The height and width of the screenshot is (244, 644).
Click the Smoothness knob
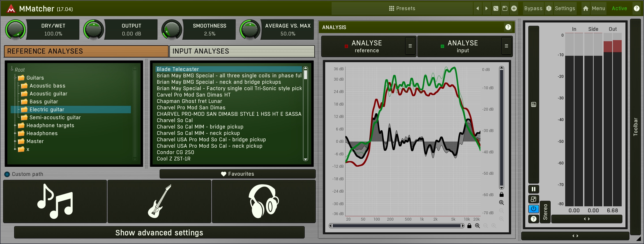pyautogui.click(x=172, y=30)
